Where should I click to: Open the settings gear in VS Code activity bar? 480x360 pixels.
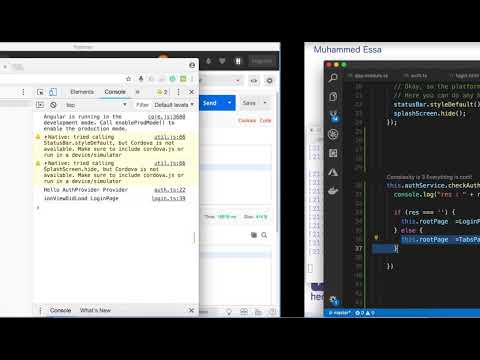tap(333, 301)
